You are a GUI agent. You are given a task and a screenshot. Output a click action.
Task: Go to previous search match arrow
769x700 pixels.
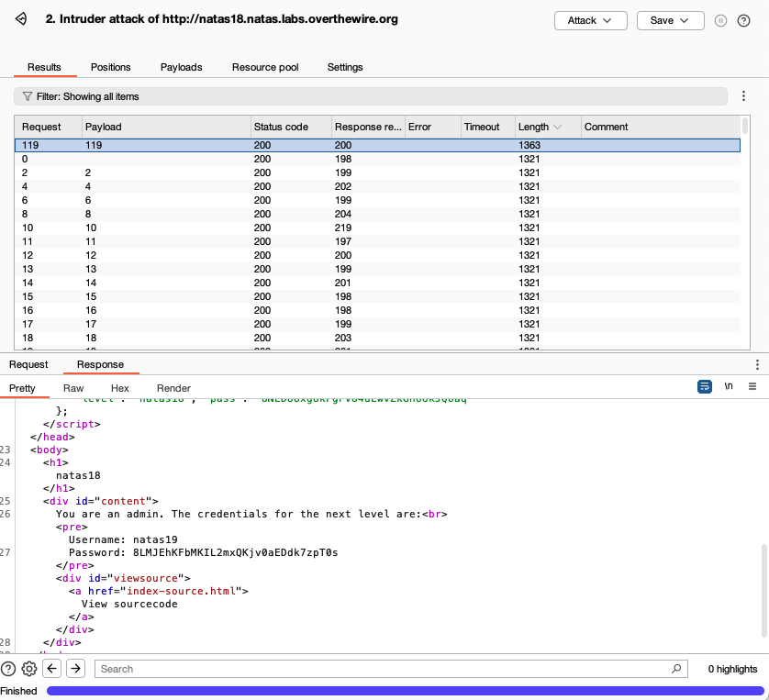point(52,669)
